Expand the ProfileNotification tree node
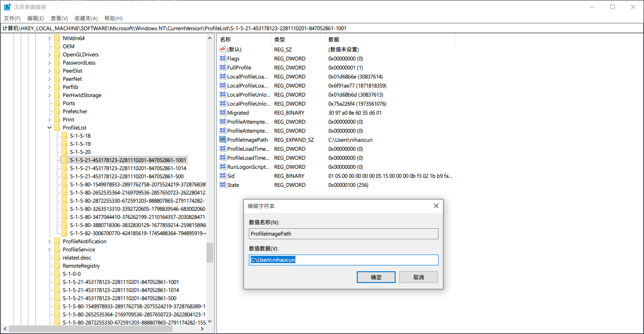The width and height of the screenshot is (644, 334). (49, 241)
